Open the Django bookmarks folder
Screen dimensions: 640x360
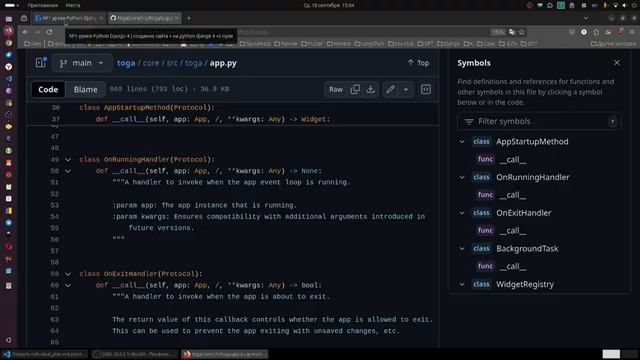click(x=448, y=43)
